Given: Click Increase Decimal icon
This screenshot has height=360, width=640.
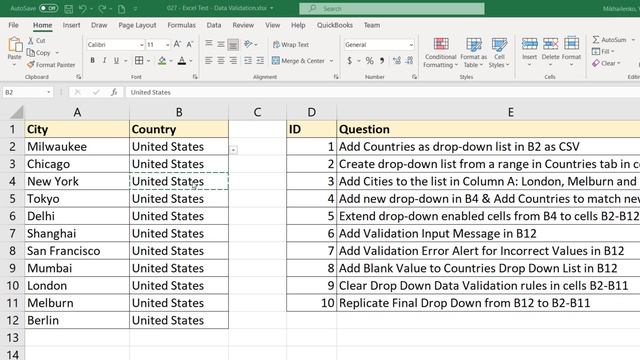Looking at the screenshot, I should point(396,60).
